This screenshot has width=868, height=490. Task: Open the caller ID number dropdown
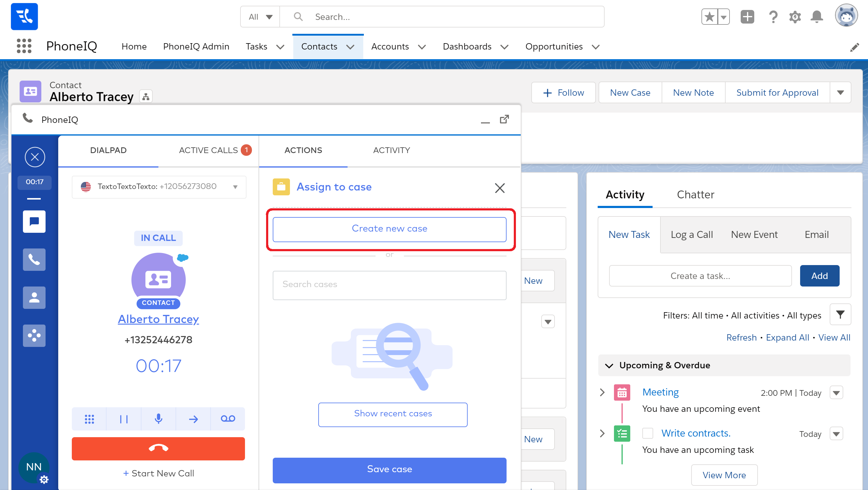pos(235,187)
